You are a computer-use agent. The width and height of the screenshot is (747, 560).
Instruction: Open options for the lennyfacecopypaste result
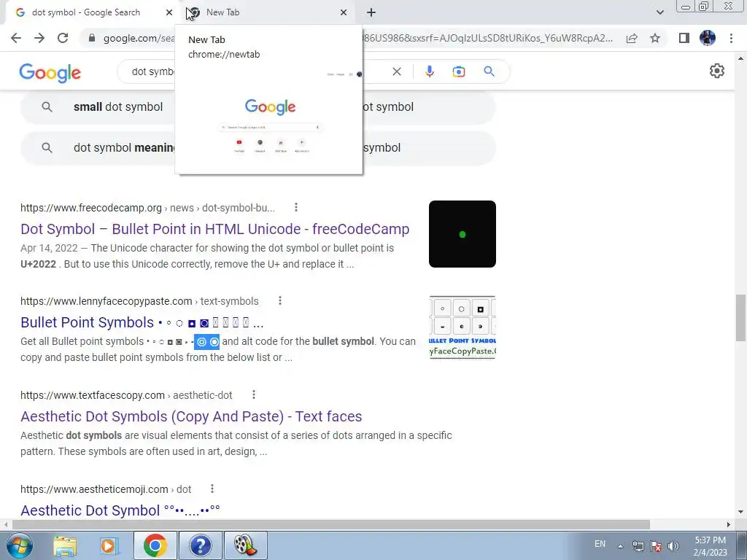pyautogui.click(x=280, y=300)
